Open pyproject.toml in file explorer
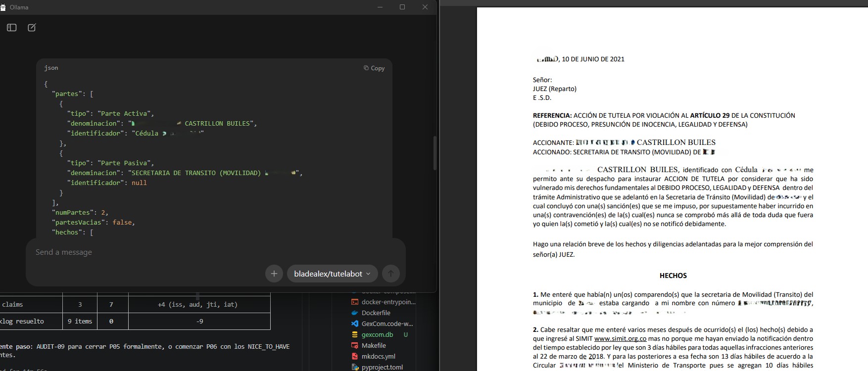The height and width of the screenshot is (371, 868). (x=382, y=367)
